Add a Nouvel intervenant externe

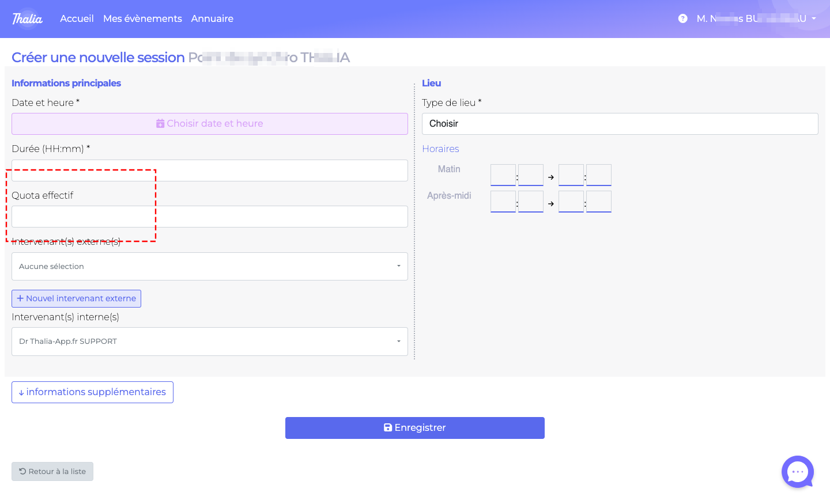pos(76,298)
